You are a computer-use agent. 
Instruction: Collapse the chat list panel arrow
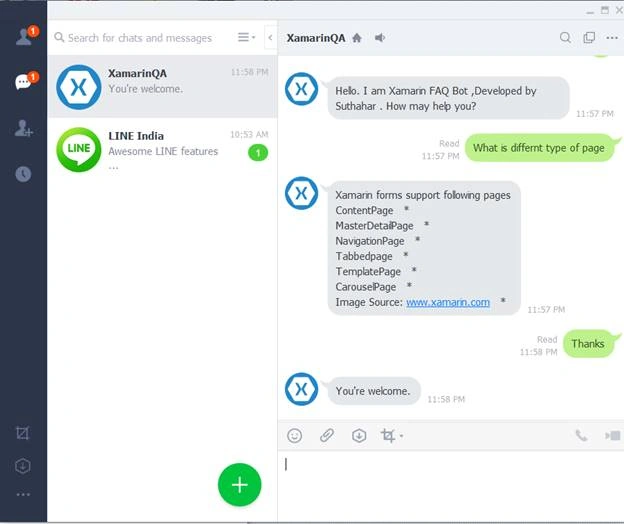270,37
